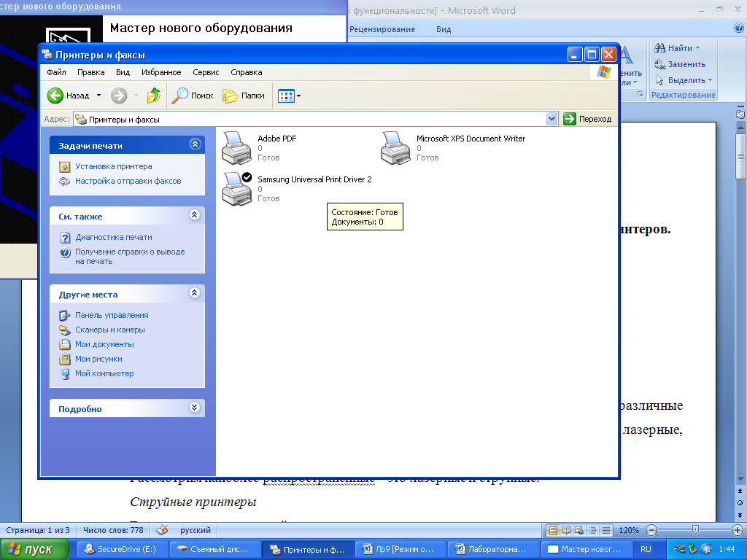Click the Панель управления icon

pyautogui.click(x=65, y=315)
